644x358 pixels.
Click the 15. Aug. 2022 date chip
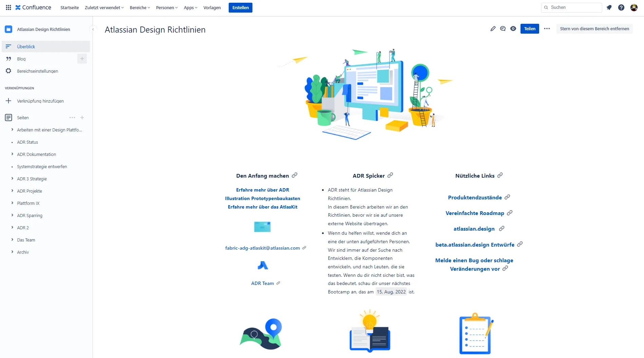[391, 292]
